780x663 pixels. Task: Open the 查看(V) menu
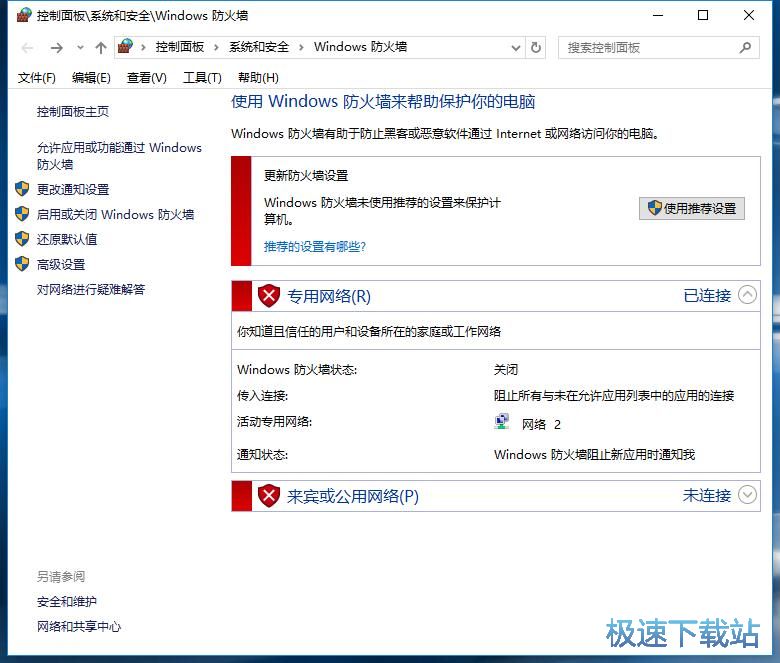pos(146,78)
